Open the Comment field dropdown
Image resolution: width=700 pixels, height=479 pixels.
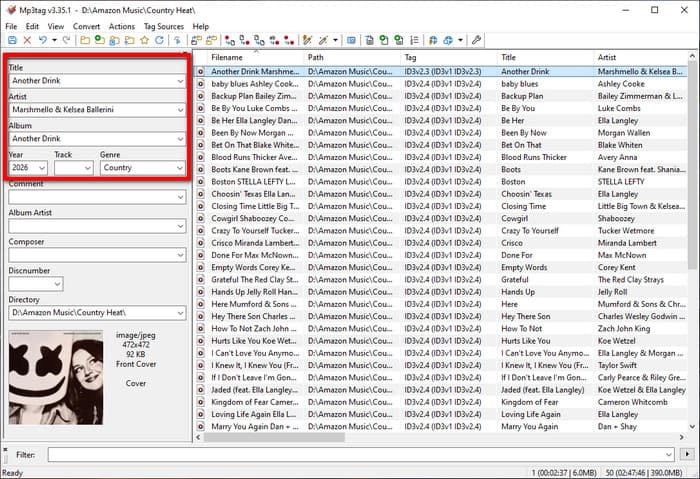[180, 197]
